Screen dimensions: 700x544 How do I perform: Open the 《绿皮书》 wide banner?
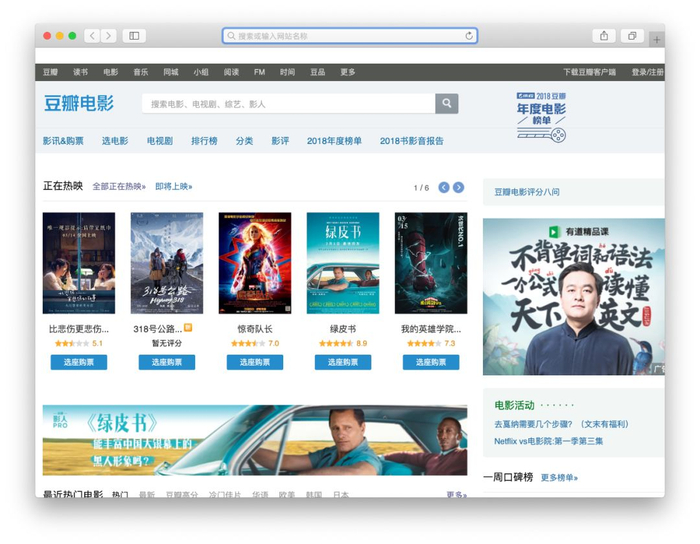coord(255,440)
